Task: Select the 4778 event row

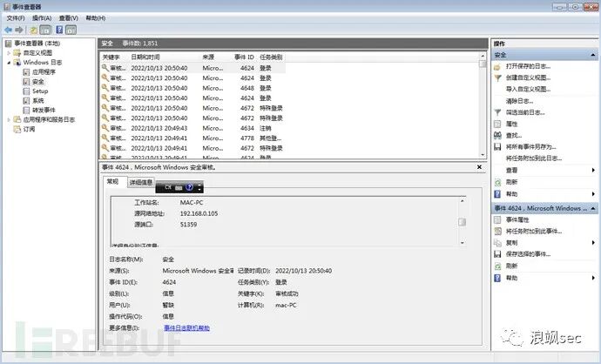Action: (192, 138)
